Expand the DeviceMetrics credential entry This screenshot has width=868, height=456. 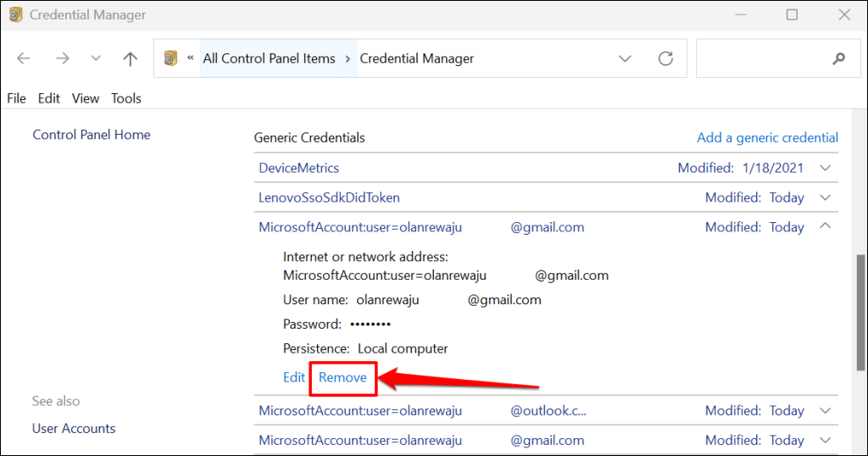tap(826, 168)
